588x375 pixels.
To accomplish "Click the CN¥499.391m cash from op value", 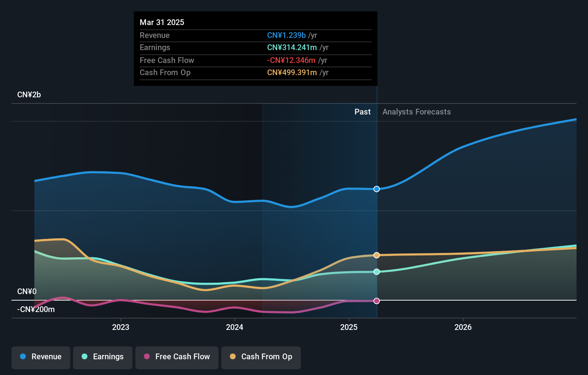I will pyautogui.click(x=292, y=72).
